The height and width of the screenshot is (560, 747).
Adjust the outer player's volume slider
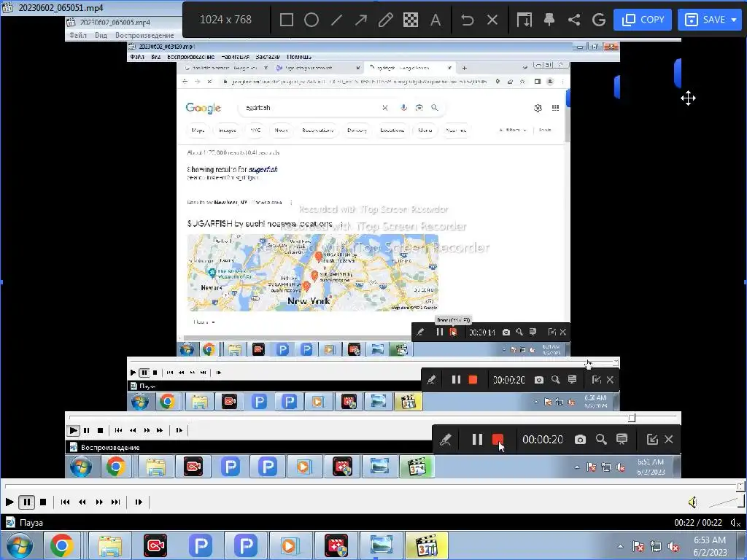click(x=726, y=502)
